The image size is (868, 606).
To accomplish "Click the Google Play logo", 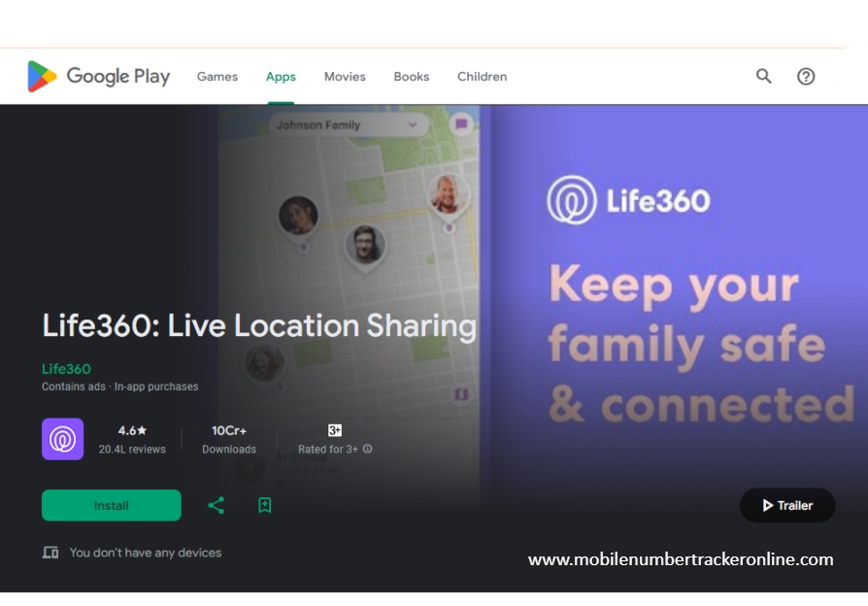I will click(98, 77).
